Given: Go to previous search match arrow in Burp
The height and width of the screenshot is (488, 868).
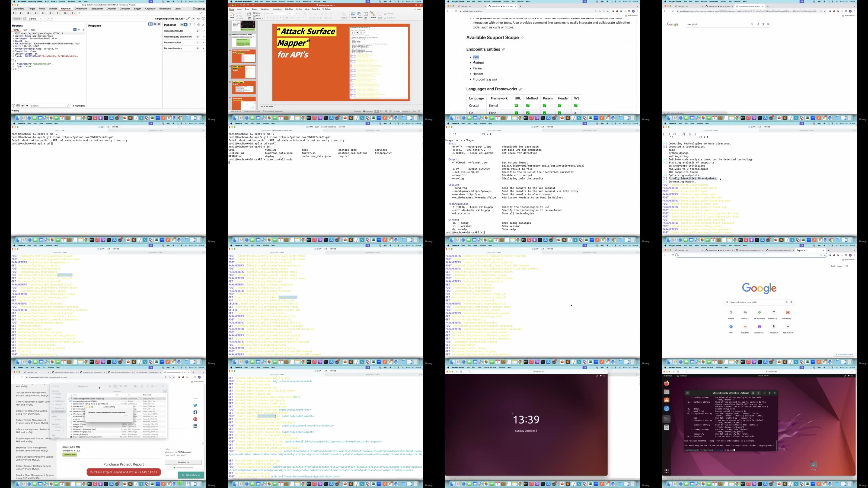Looking at the screenshot, I should coord(23,106).
